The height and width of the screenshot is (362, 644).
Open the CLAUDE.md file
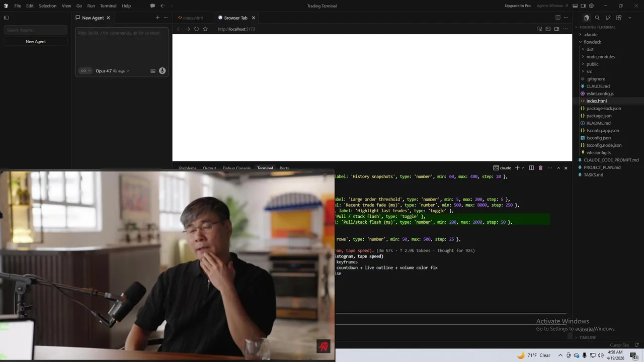click(x=598, y=86)
